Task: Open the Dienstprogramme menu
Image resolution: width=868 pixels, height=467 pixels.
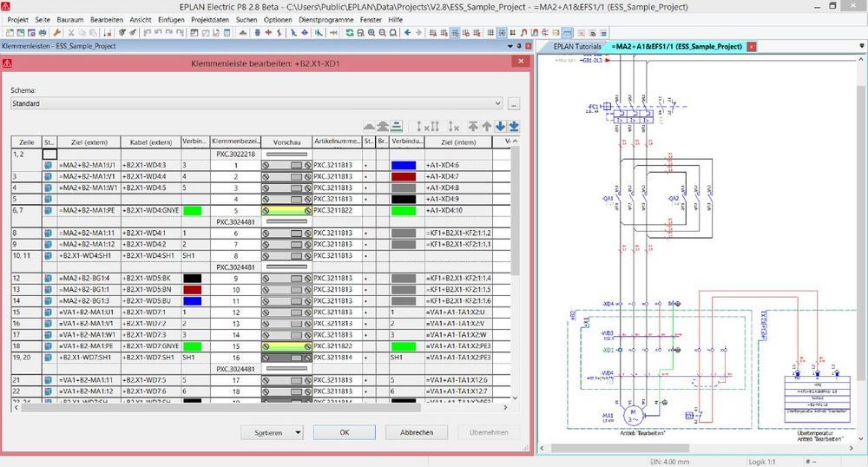Action: [x=325, y=19]
